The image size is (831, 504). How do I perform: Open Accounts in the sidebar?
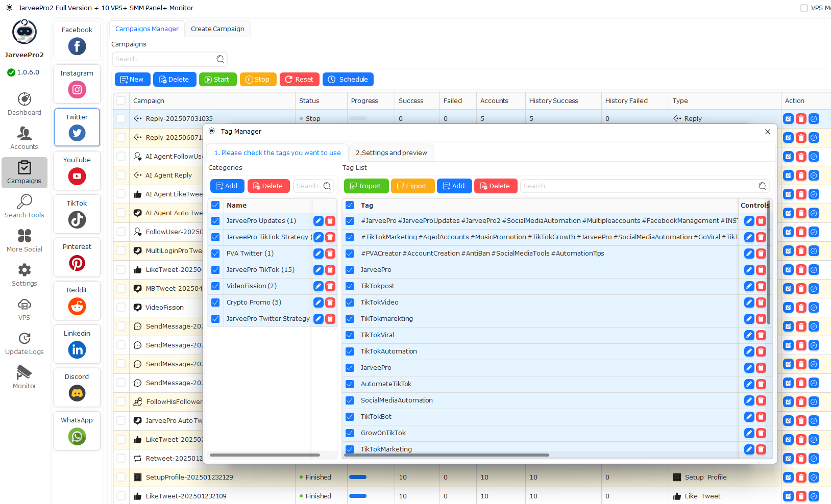pyautogui.click(x=25, y=138)
